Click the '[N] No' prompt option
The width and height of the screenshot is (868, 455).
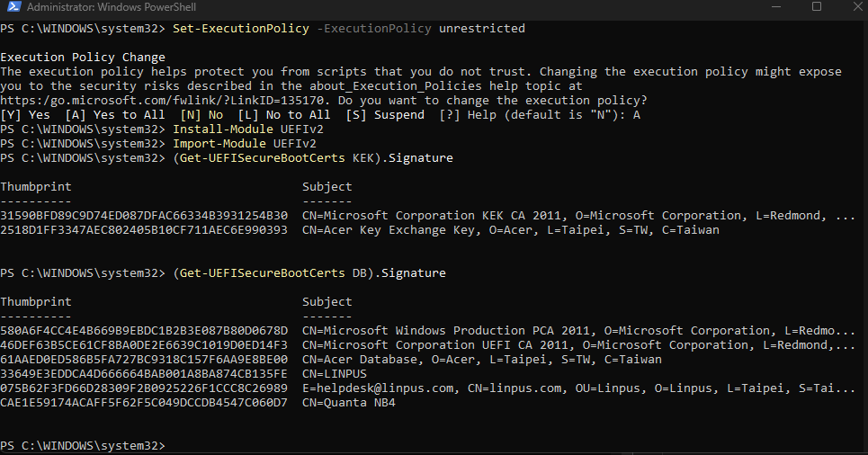tap(201, 114)
